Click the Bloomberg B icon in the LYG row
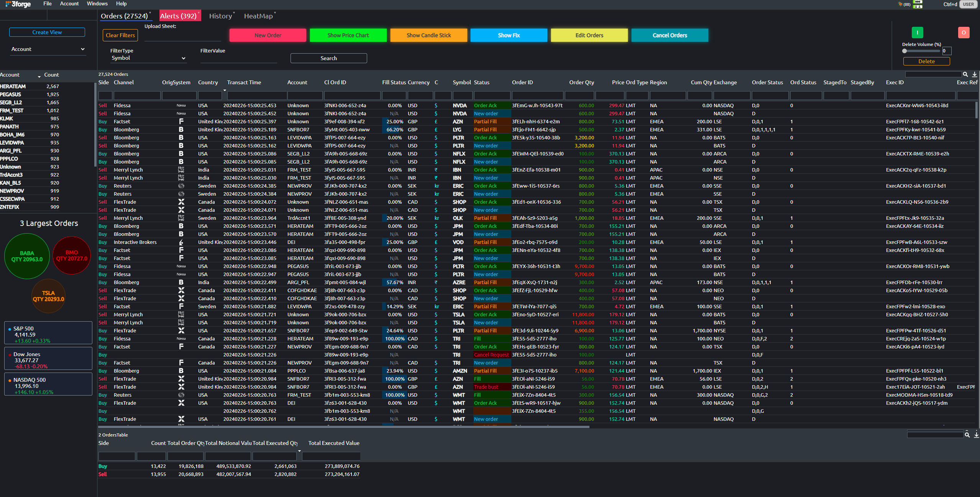This screenshot has height=497, width=980. pyautogui.click(x=181, y=129)
